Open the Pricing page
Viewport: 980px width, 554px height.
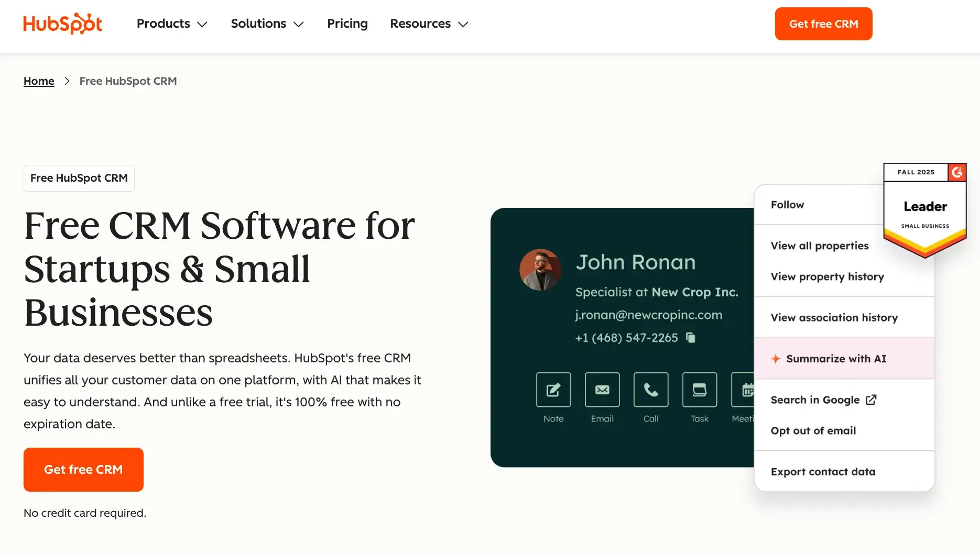[347, 24]
